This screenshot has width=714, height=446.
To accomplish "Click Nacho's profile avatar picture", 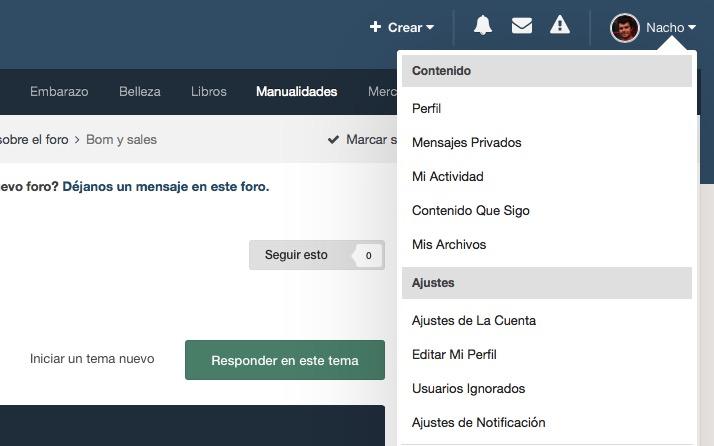I will tap(624, 28).
